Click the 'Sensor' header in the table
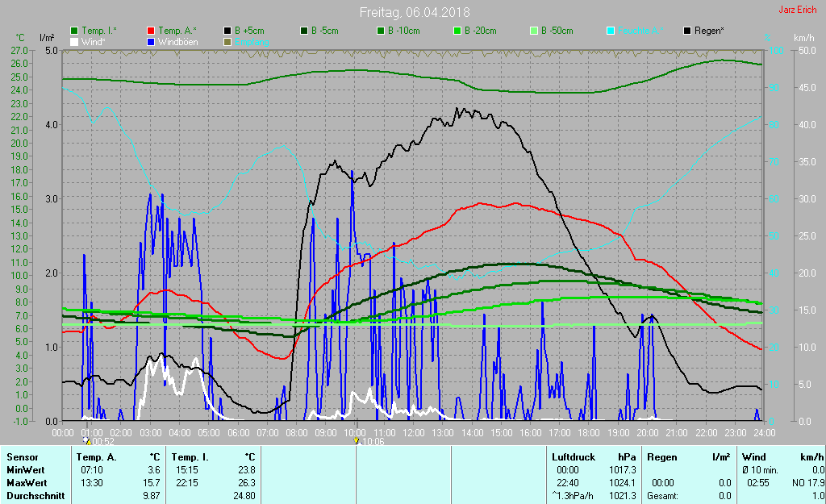The image size is (826, 504). 23,457
